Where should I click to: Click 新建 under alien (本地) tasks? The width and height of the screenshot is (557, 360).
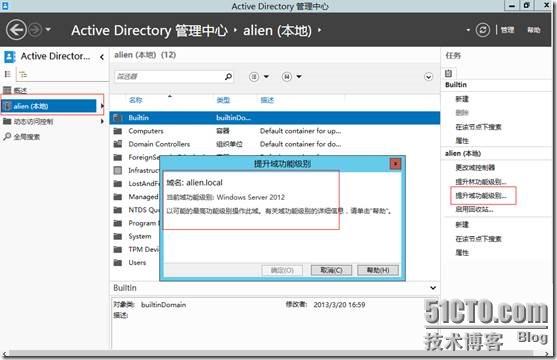click(x=462, y=225)
